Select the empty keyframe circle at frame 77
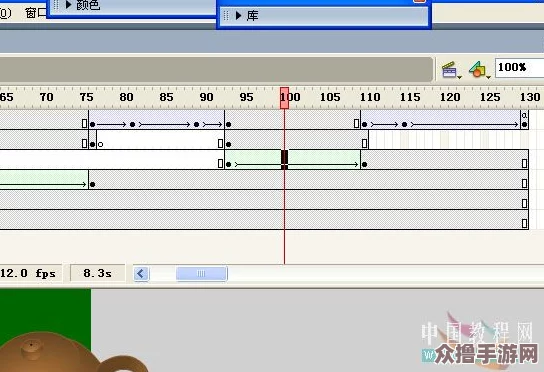The width and height of the screenshot is (544, 372). pos(101,144)
